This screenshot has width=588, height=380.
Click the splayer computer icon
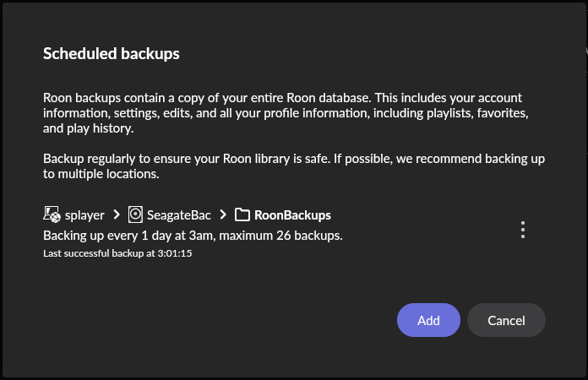(51, 215)
